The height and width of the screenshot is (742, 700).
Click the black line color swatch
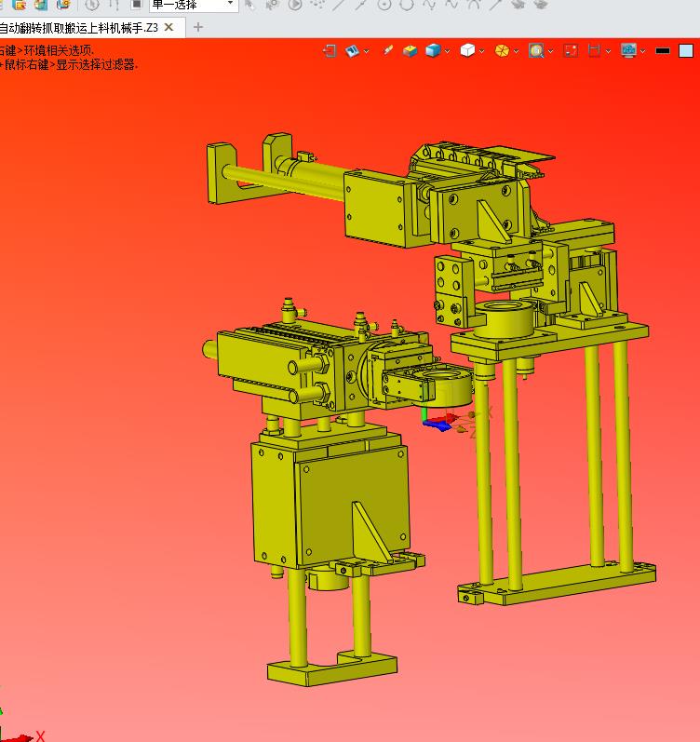663,51
